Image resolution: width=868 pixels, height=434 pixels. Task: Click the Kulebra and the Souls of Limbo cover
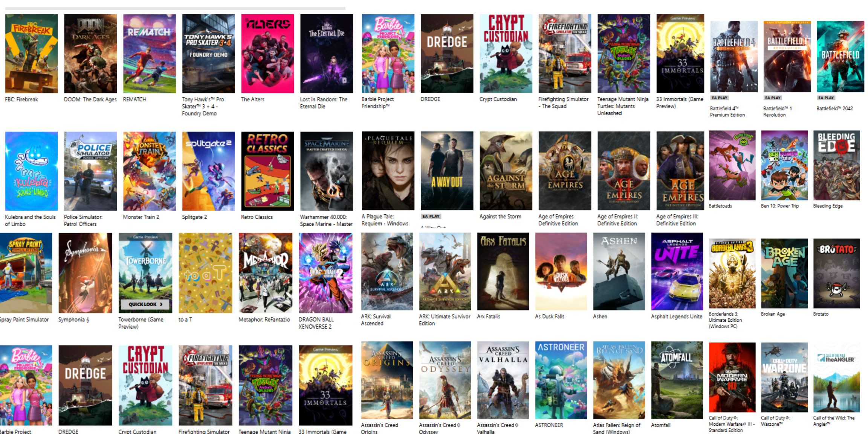tap(32, 171)
